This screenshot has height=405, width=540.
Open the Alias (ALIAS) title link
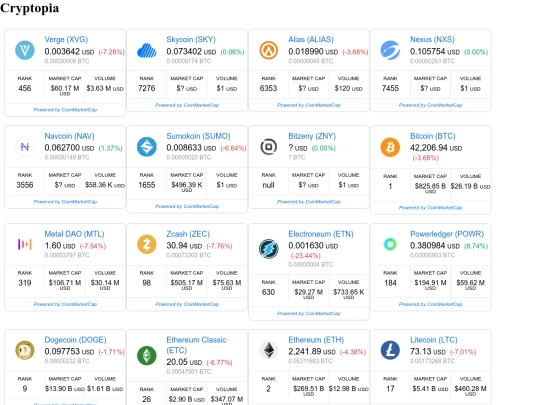(x=311, y=40)
